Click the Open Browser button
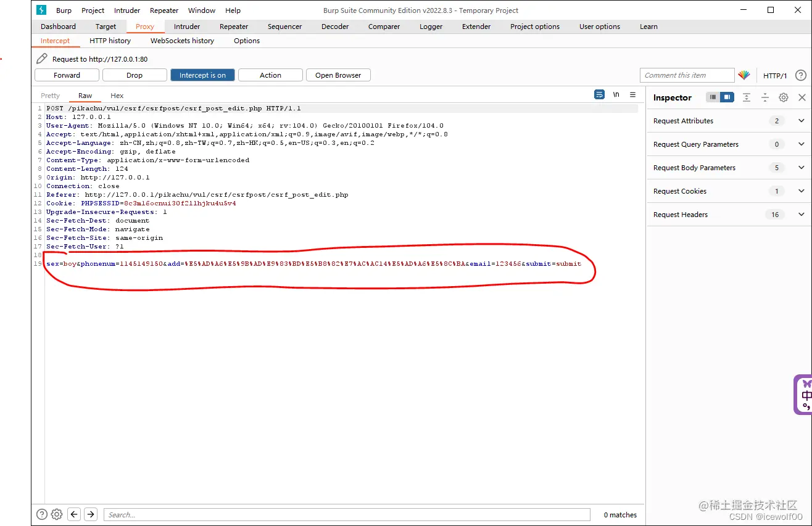The height and width of the screenshot is (526, 812). click(x=338, y=75)
